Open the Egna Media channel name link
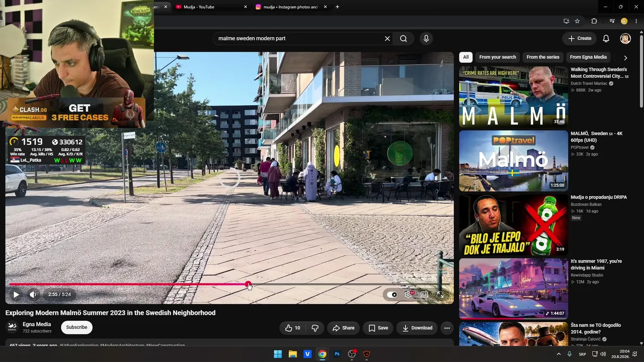 [x=37, y=324]
